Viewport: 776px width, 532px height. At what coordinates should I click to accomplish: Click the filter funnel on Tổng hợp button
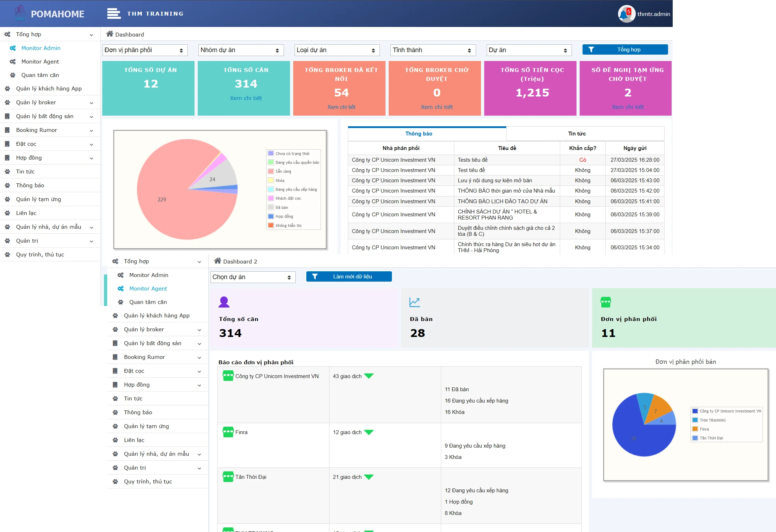click(591, 50)
